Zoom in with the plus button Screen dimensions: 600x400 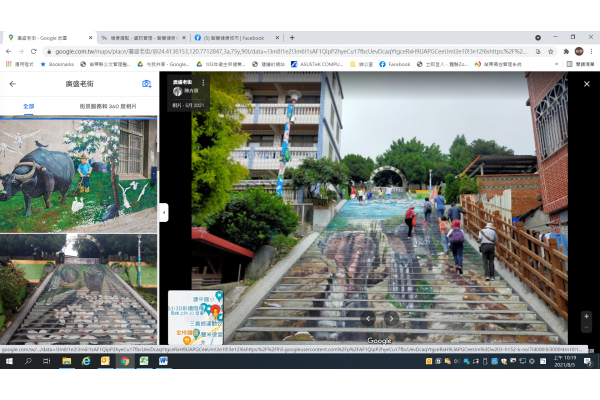click(586, 316)
